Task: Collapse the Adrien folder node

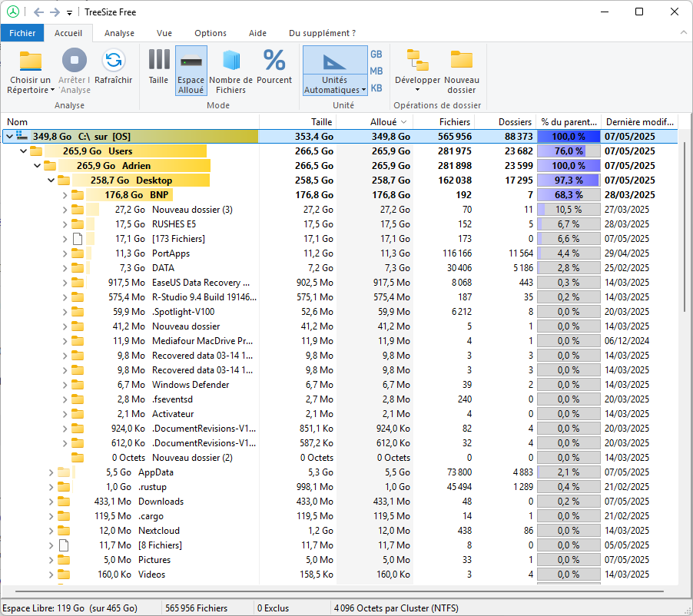Action: 37,166
